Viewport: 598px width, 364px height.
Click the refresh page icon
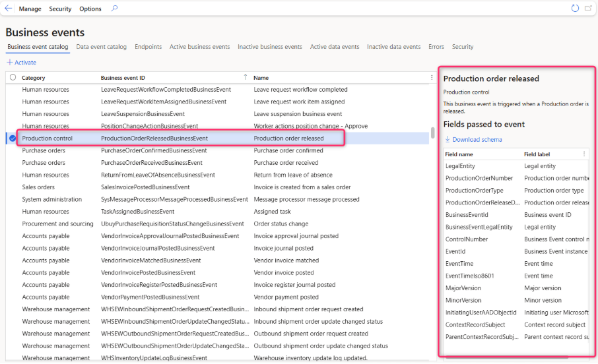(575, 9)
